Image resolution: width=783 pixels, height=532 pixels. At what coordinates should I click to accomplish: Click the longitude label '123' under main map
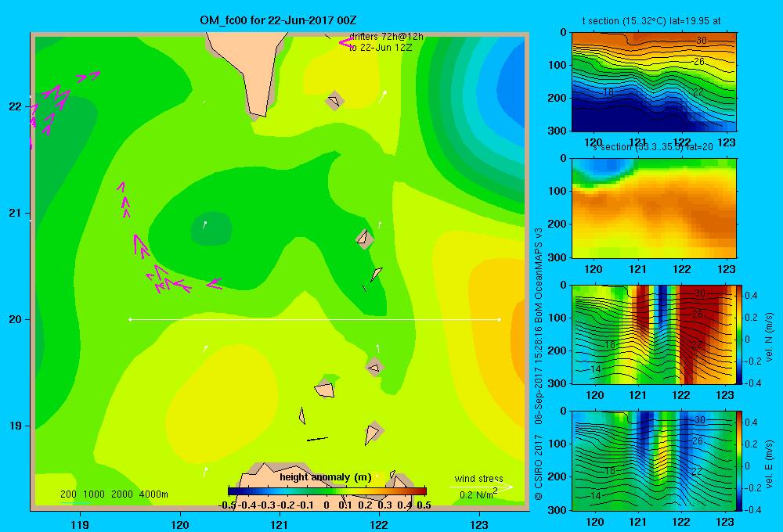coord(479,524)
